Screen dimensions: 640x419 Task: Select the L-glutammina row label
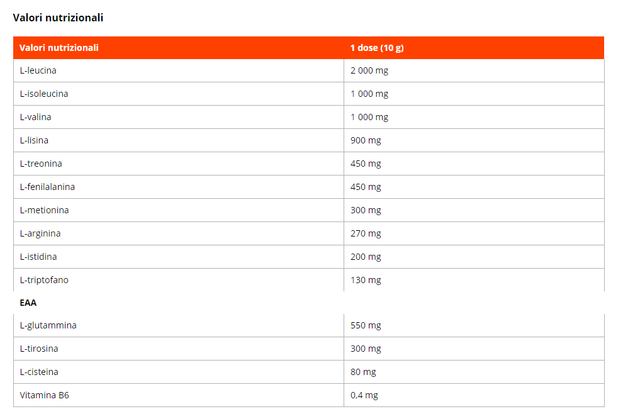48,325
